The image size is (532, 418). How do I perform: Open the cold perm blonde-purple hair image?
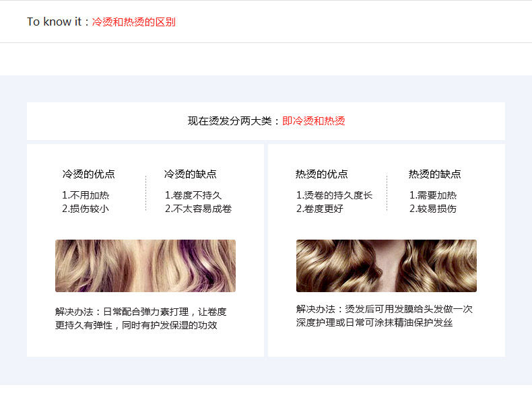pos(145,266)
